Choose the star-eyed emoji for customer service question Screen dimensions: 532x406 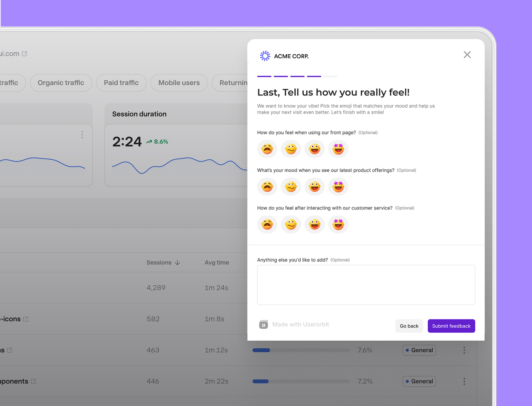tap(338, 225)
